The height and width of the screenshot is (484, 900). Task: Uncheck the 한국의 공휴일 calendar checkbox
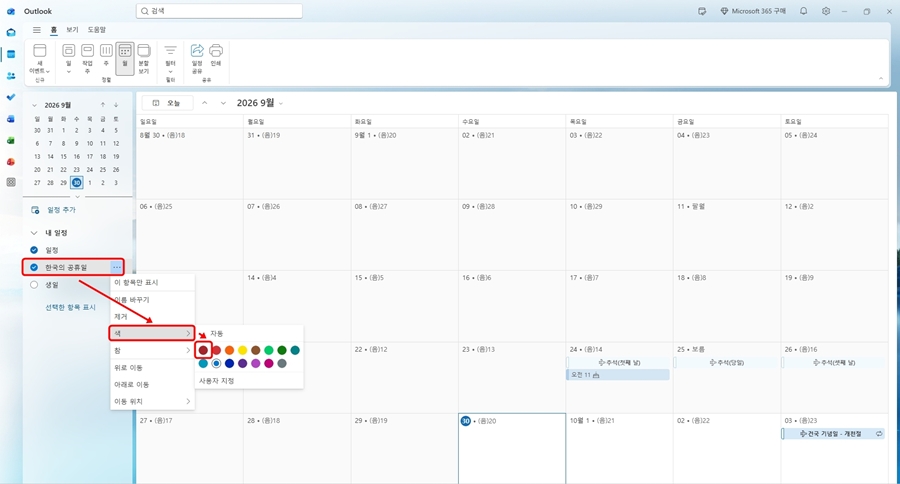click(34, 267)
